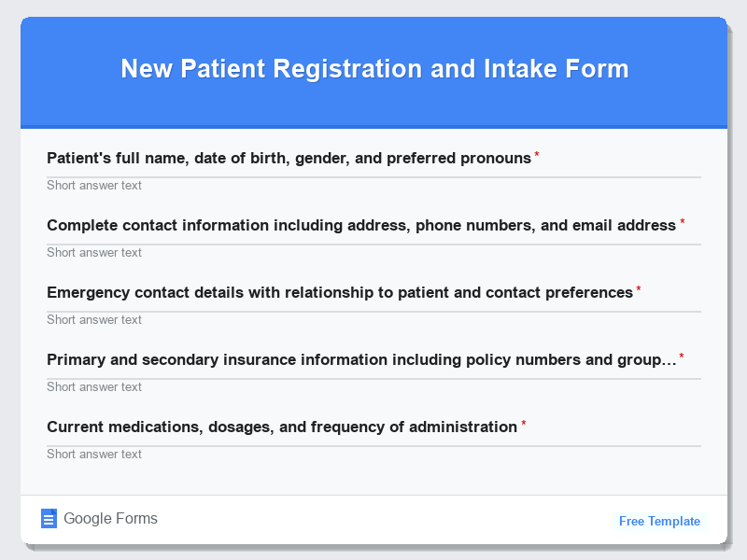Click the short answer field for emergency contact
The height and width of the screenshot is (560, 747).
pos(373,320)
